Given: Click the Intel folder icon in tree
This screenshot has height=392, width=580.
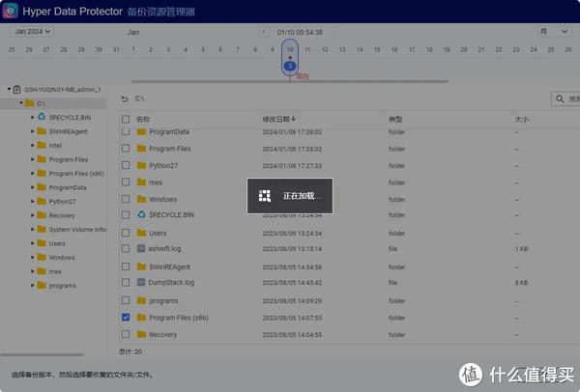Looking at the screenshot, I should [x=42, y=145].
